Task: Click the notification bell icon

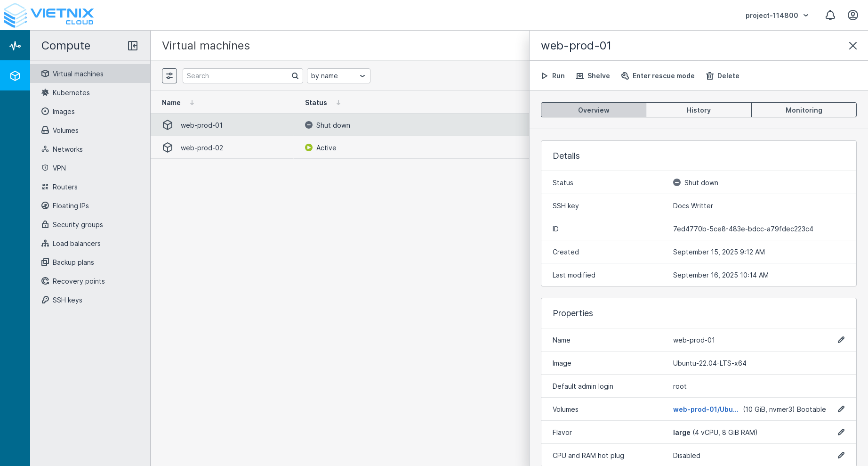Action: (x=830, y=15)
